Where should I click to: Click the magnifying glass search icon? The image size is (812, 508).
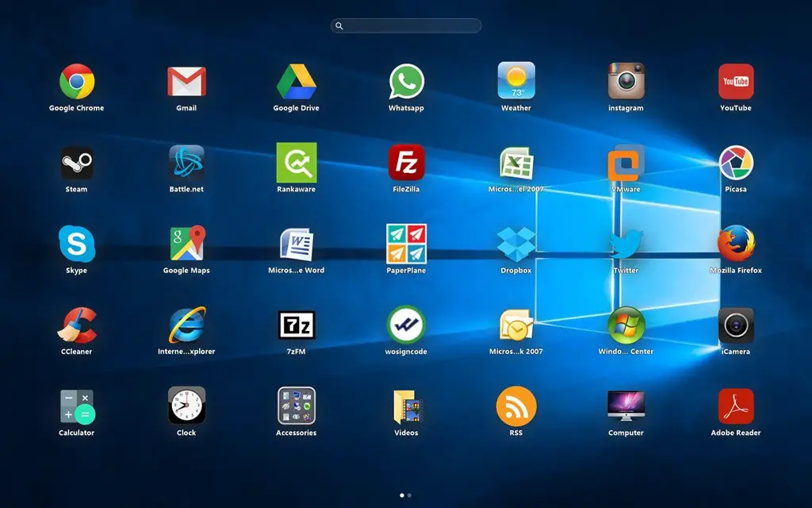click(x=339, y=26)
